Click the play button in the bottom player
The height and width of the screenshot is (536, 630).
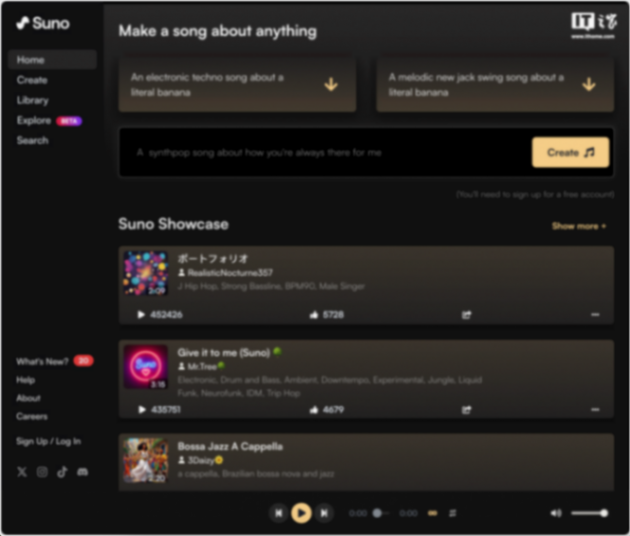pyautogui.click(x=301, y=513)
